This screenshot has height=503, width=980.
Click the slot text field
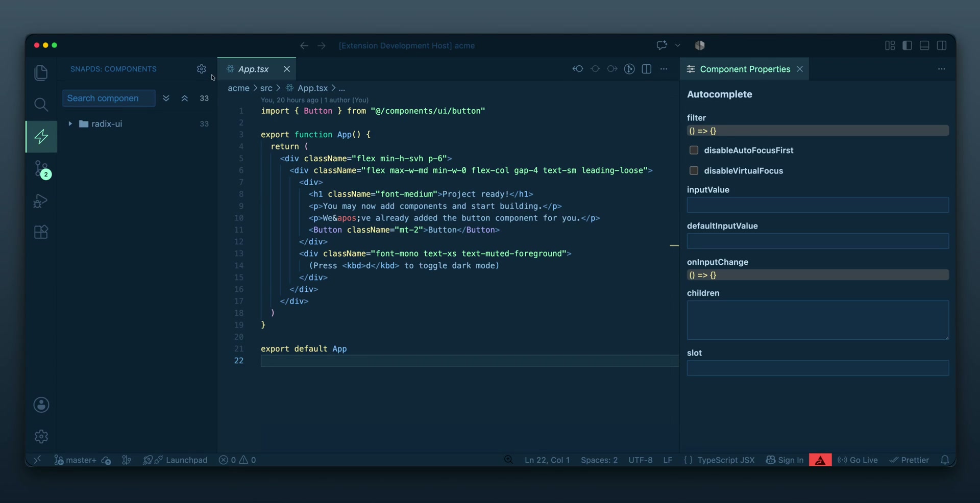[818, 368]
